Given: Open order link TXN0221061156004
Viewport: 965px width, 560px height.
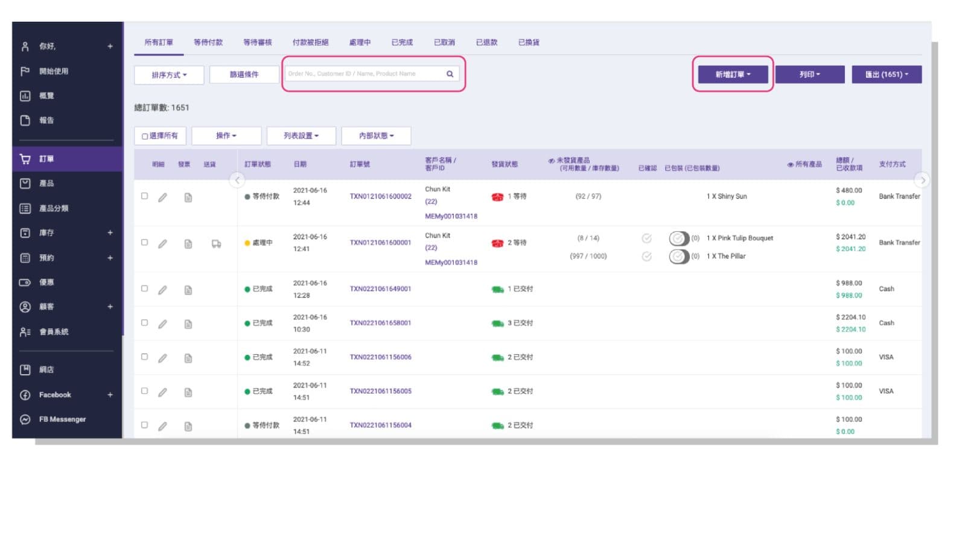Looking at the screenshot, I should 381,425.
